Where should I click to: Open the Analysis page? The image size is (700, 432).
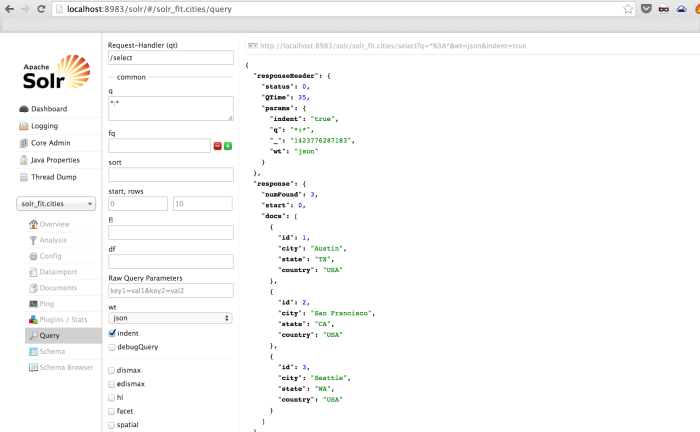[53, 240]
